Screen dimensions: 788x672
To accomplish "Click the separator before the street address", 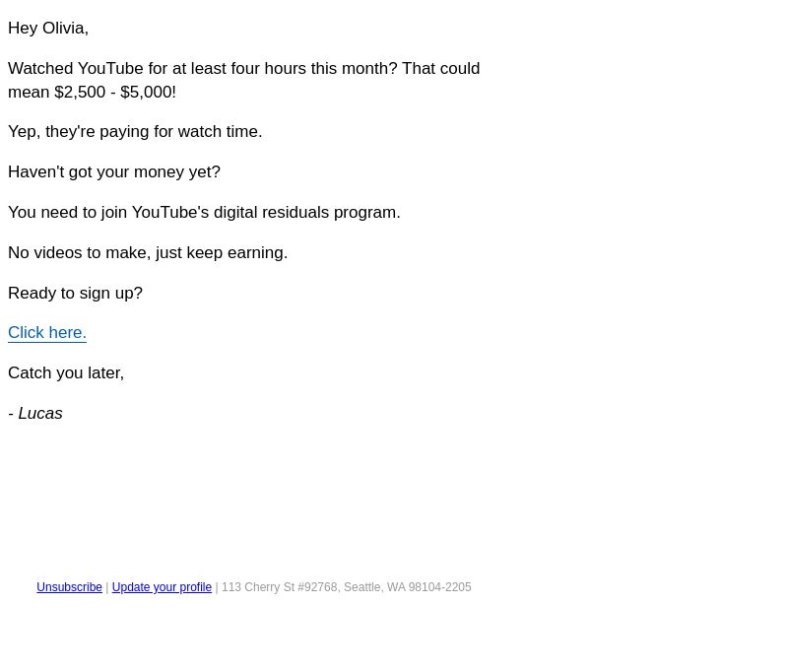I will point(217,587).
